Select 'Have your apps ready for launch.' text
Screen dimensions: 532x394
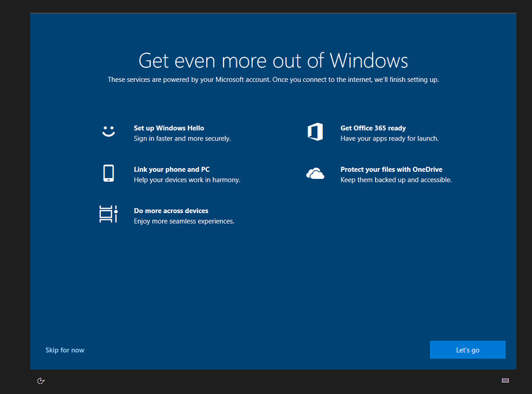tap(389, 139)
